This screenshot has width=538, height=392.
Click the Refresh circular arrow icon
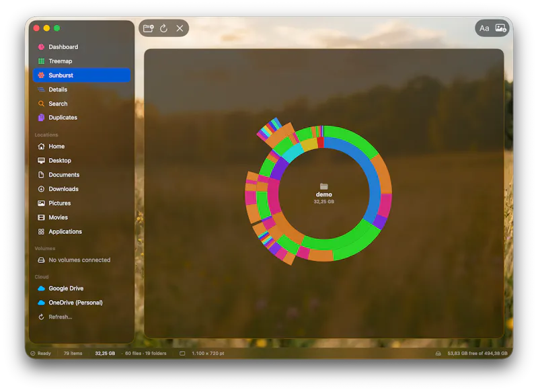(41, 317)
